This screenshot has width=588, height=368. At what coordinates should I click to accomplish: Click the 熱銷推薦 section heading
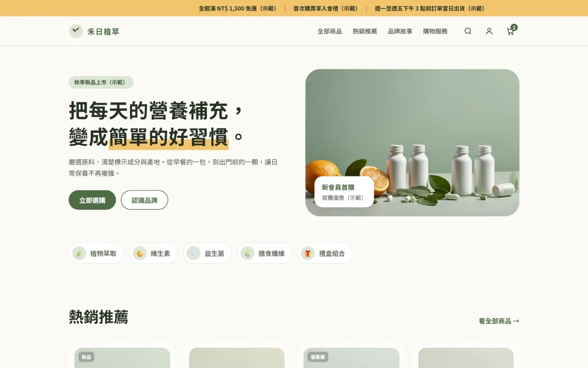tap(99, 317)
